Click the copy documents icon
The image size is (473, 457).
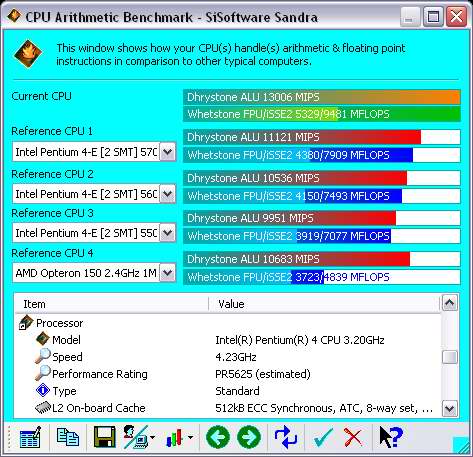(x=68, y=437)
